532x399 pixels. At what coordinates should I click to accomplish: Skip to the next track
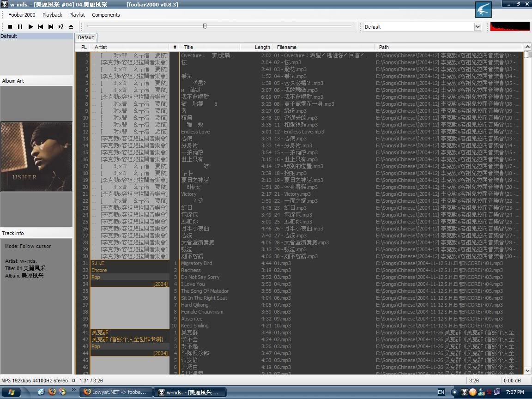pos(51,26)
